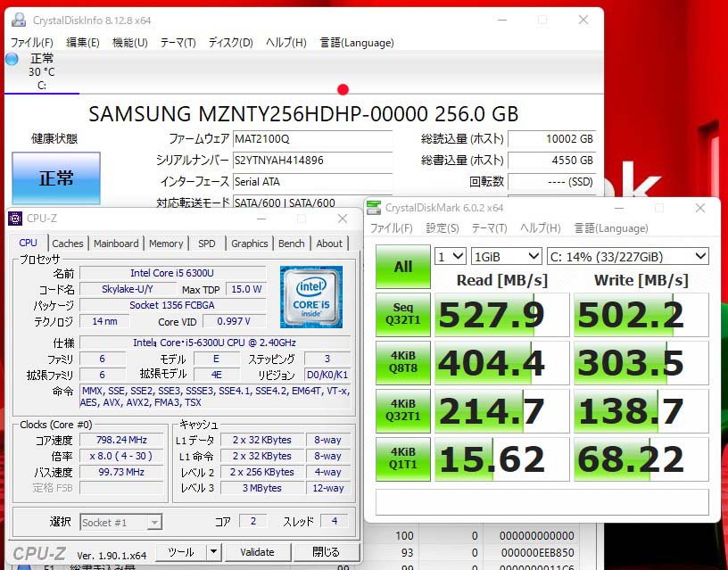Open 機能(U) menu in CrystalDiskInfo
The width and height of the screenshot is (728, 570).
130,43
